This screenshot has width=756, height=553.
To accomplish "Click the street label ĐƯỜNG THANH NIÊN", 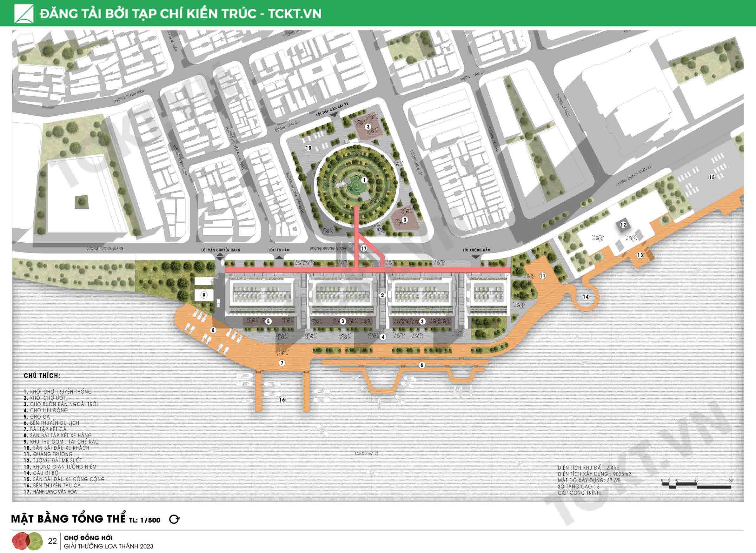I will pos(129,96).
